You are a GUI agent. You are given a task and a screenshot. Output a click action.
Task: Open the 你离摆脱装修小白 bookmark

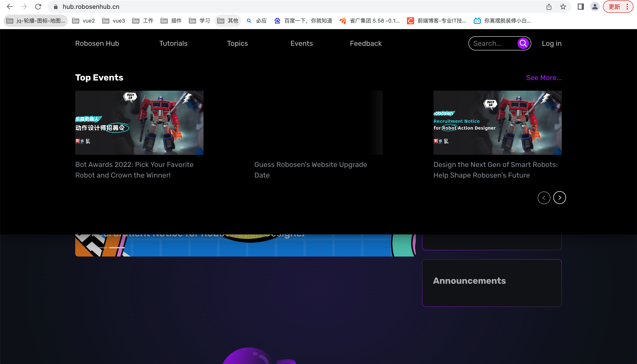(503, 21)
